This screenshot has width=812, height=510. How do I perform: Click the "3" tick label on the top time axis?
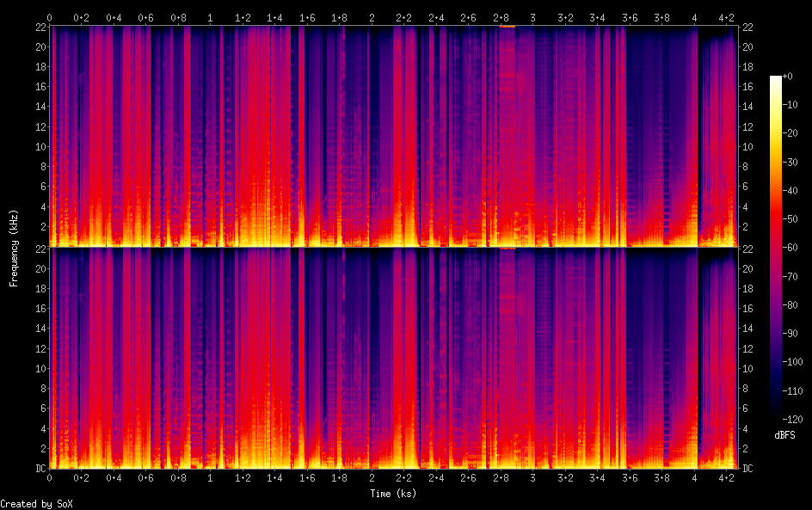click(x=533, y=17)
